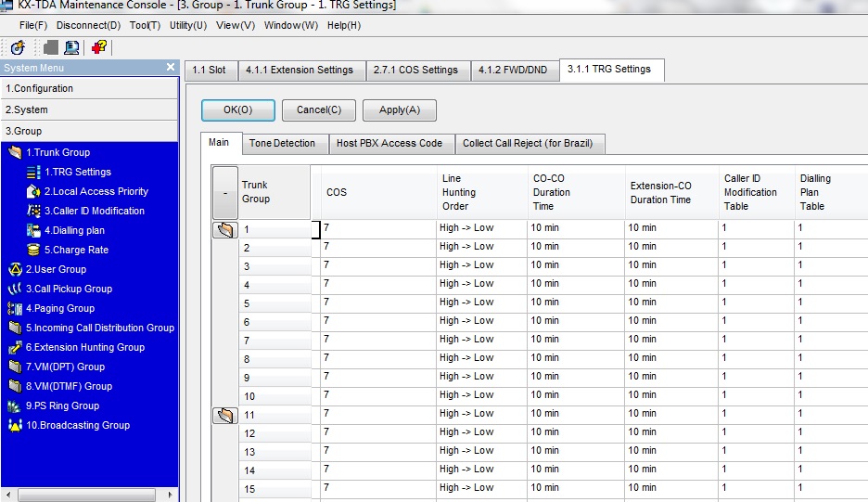Screen dimensions: 868x502
Task: Click the User Group icon
Action: click(x=15, y=269)
